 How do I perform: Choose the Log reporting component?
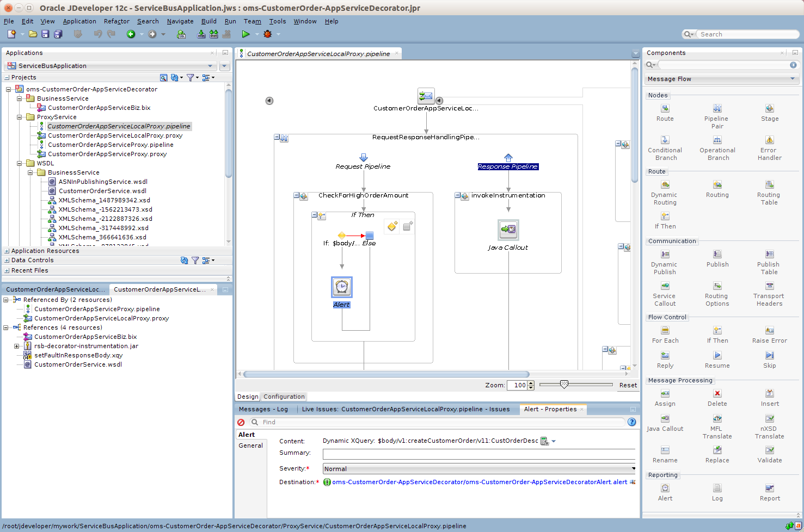click(717, 492)
